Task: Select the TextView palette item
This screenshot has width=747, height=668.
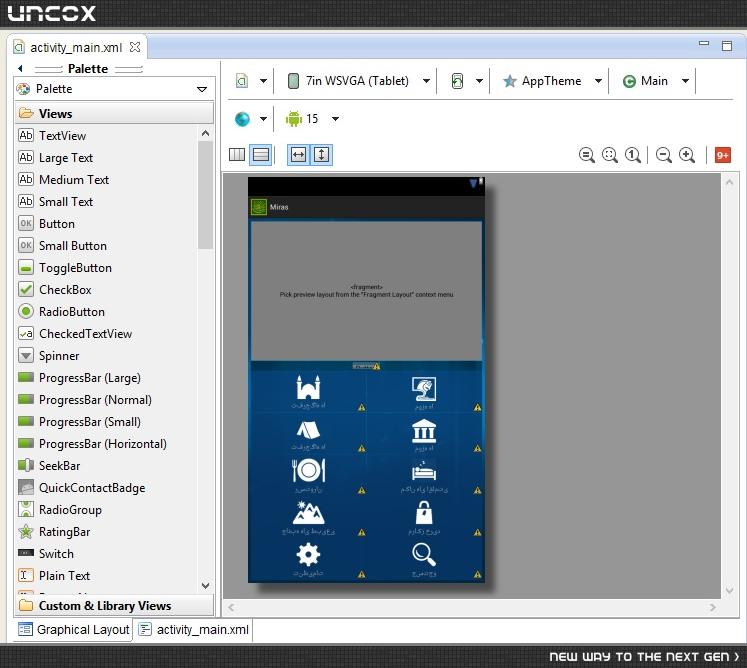Action: 52,136
